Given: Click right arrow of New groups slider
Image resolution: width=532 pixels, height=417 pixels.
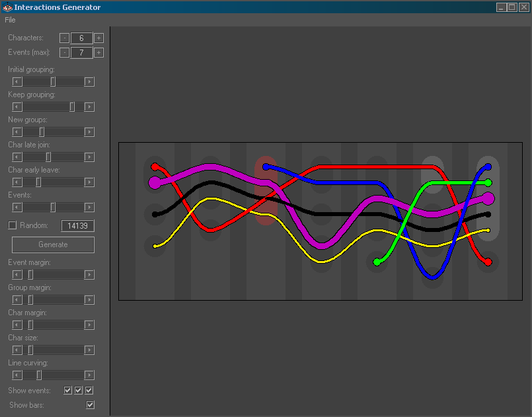Looking at the screenshot, I should [x=89, y=132].
